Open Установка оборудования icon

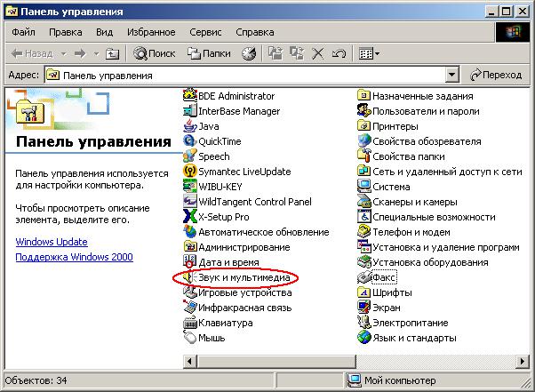click(x=364, y=262)
